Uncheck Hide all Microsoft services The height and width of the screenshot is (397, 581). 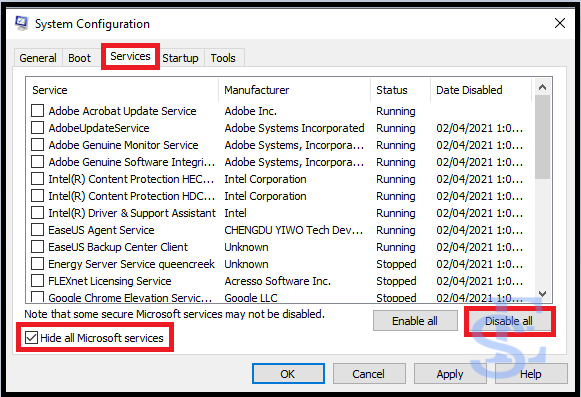(31, 338)
